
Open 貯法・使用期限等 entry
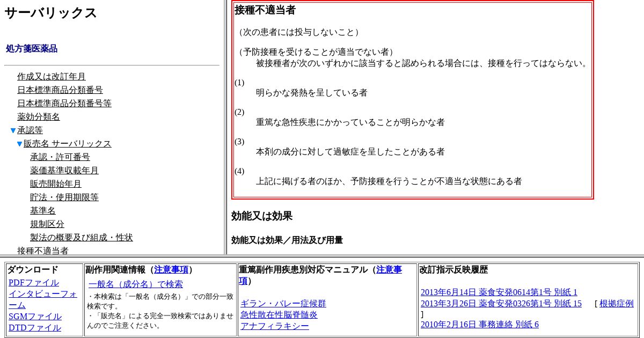(x=64, y=197)
